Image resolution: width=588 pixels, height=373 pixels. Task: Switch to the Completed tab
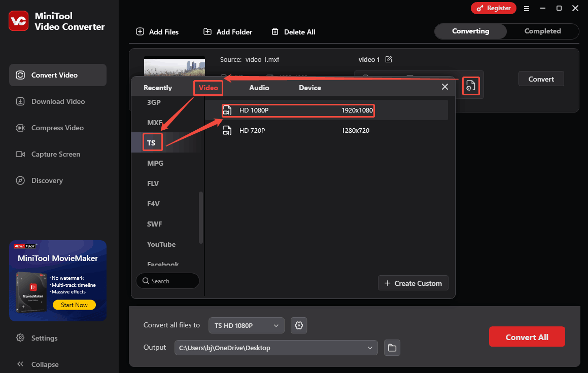(543, 31)
